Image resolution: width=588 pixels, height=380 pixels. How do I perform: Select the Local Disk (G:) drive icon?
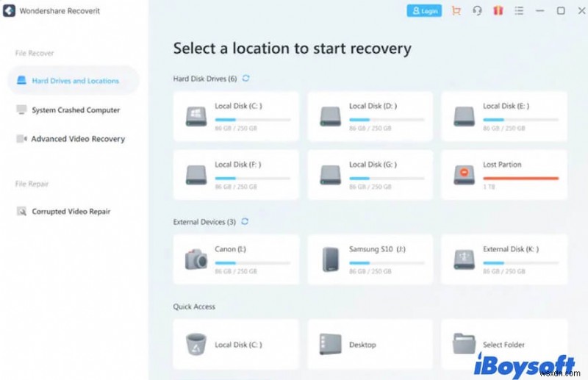pos(330,175)
